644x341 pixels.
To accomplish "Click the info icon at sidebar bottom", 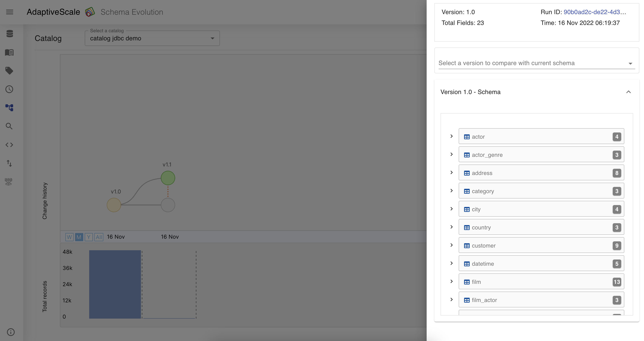I will point(11,332).
